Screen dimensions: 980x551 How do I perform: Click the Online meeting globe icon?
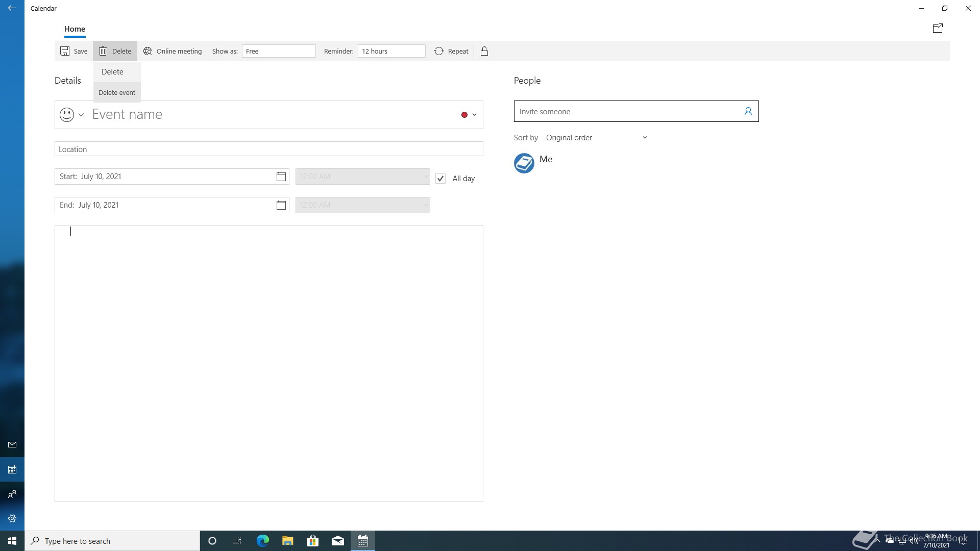[148, 51]
